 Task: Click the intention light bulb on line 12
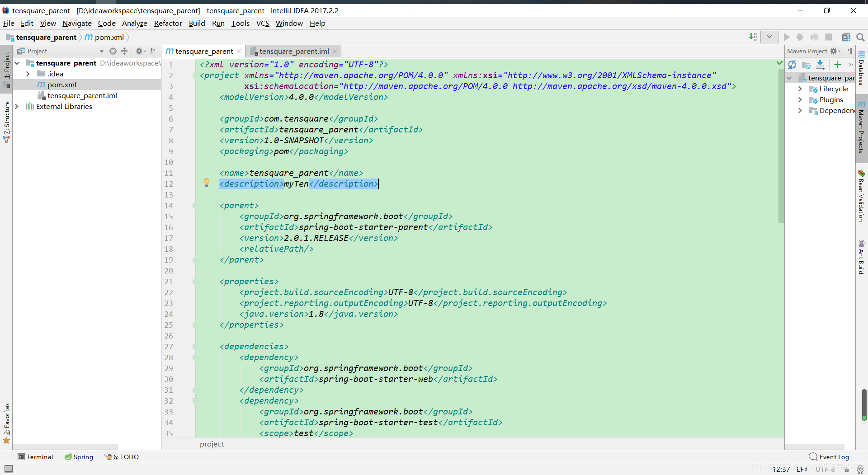click(x=207, y=183)
